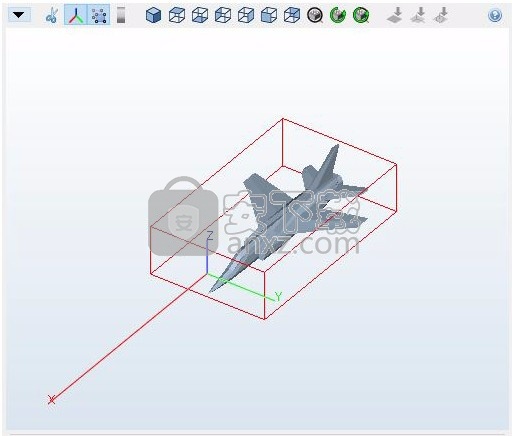Image resolution: width=512 pixels, height=436 pixels.
Task: Switch to the back face view cube
Action: 292,15
